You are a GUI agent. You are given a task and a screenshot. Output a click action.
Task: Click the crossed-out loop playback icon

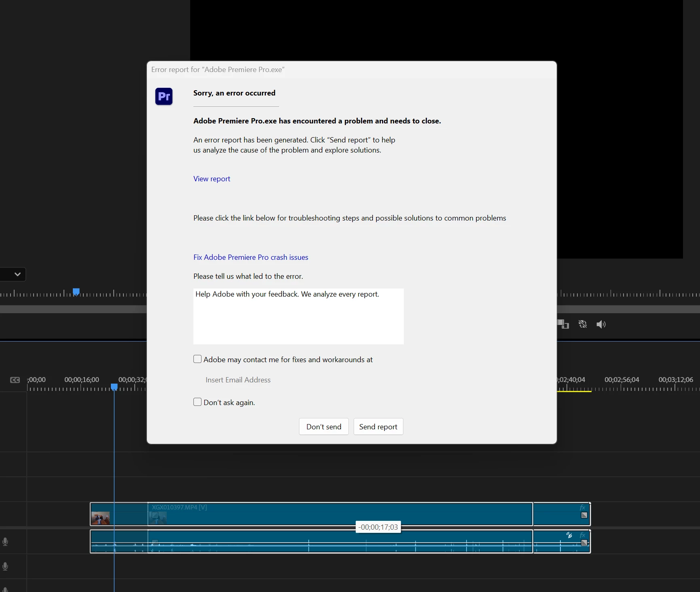pos(583,324)
